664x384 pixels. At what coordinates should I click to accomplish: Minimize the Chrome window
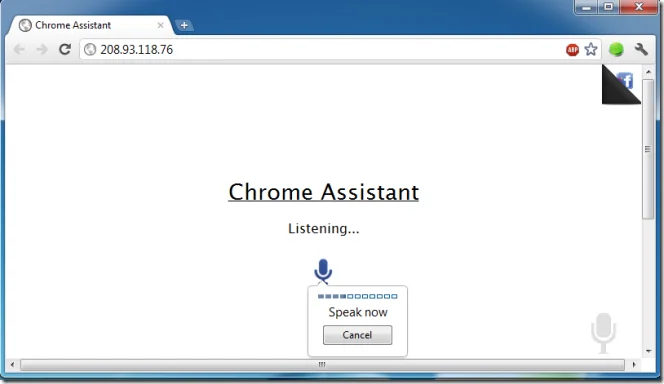[x=587, y=7]
